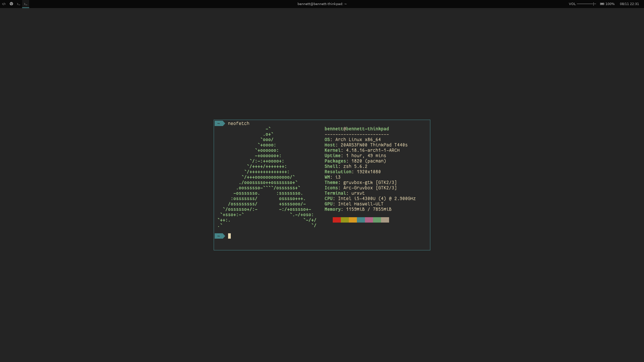Click the Resolution: 1920x1080 line
The height and width of the screenshot is (362, 644).
[353, 172]
